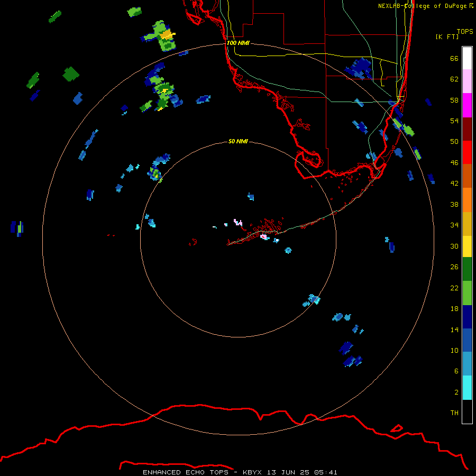Click the cyan legend swatch
The image size is (476, 476).
pyautogui.click(x=467, y=388)
